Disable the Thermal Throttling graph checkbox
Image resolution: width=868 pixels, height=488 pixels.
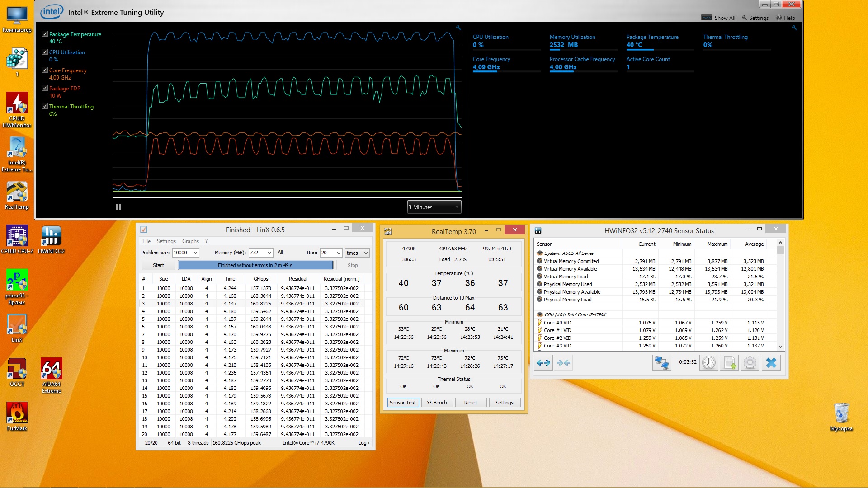45,106
